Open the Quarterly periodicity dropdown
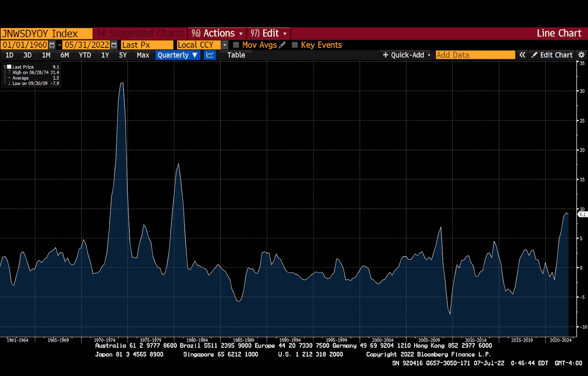Viewport: 588px width, 376px height. pos(178,55)
